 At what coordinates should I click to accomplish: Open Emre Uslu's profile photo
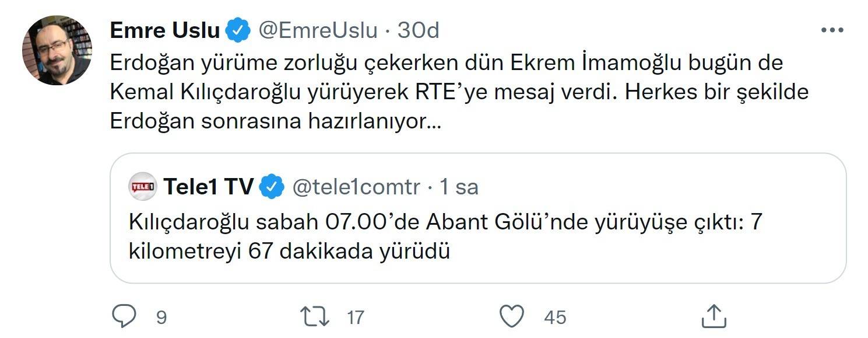click(x=57, y=50)
